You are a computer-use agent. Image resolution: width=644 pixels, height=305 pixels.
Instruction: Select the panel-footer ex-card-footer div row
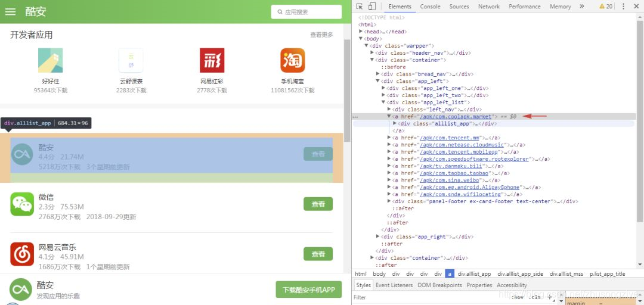click(x=485, y=201)
